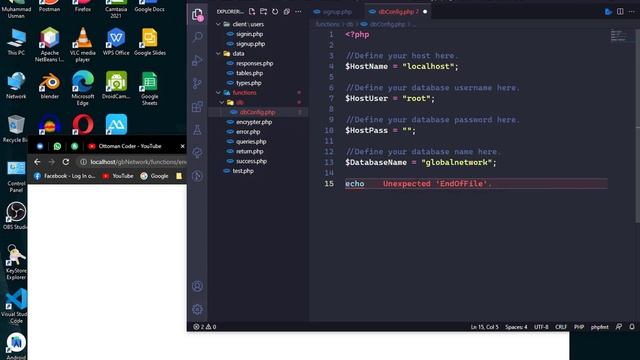Open return.php file
Viewport: 640px width, 360px height.
[249, 151]
